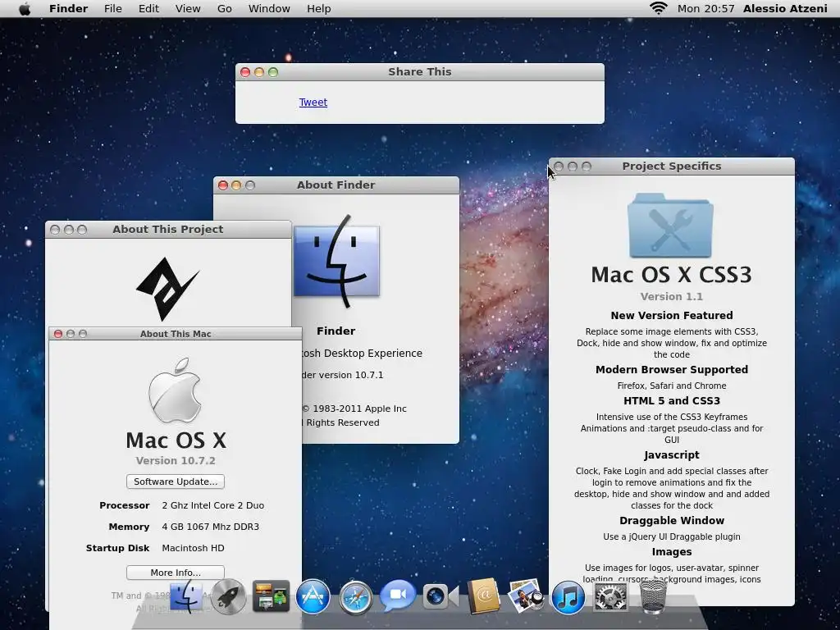Click the About This Project title bar
Viewport: 840px width, 630px height.
(168, 230)
